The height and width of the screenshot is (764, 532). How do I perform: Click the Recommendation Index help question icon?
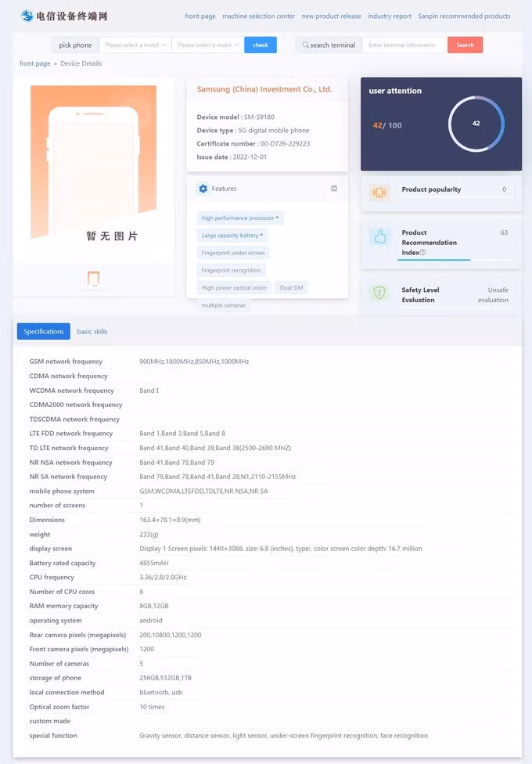[422, 252]
